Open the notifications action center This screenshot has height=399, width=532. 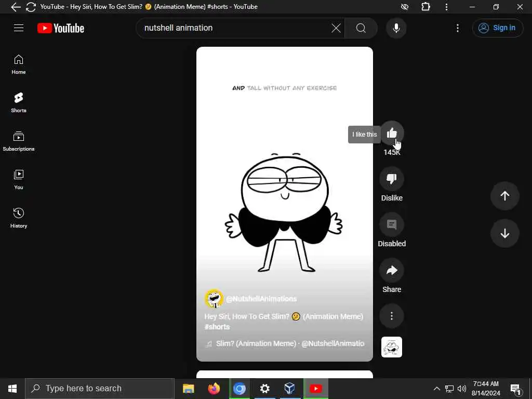coord(516,389)
